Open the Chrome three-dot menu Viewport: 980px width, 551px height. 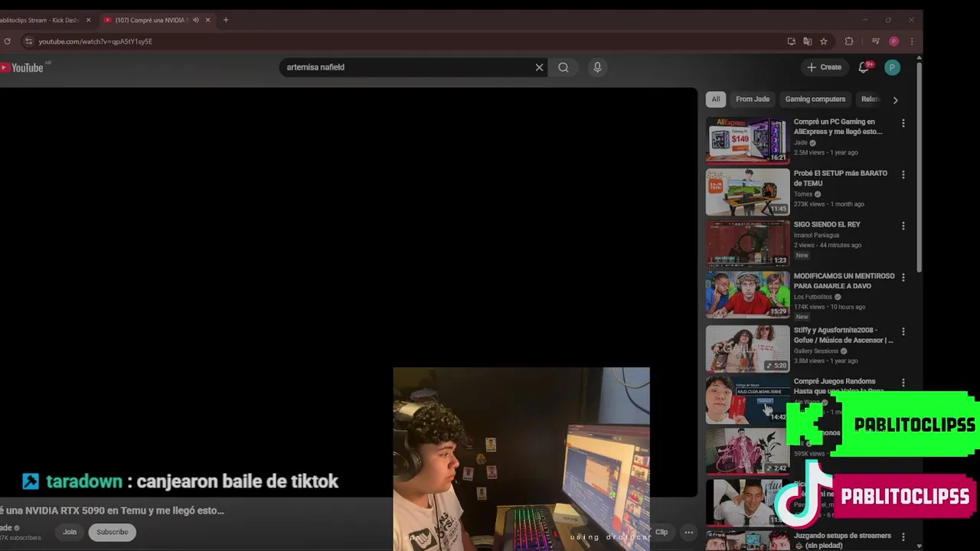pos(911,41)
